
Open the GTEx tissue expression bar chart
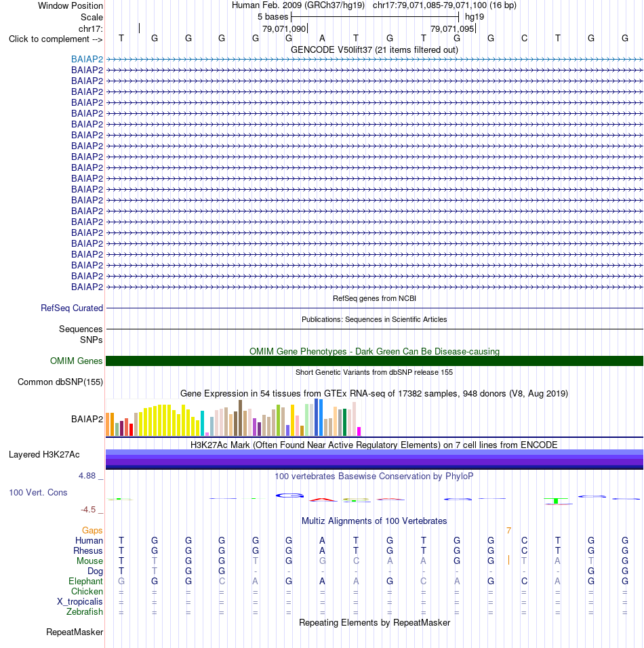pyautogui.click(x=234, y=418)
